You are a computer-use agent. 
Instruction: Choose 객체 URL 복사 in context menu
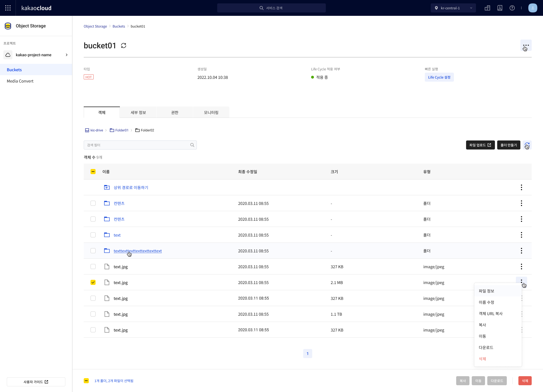[498, 313]
